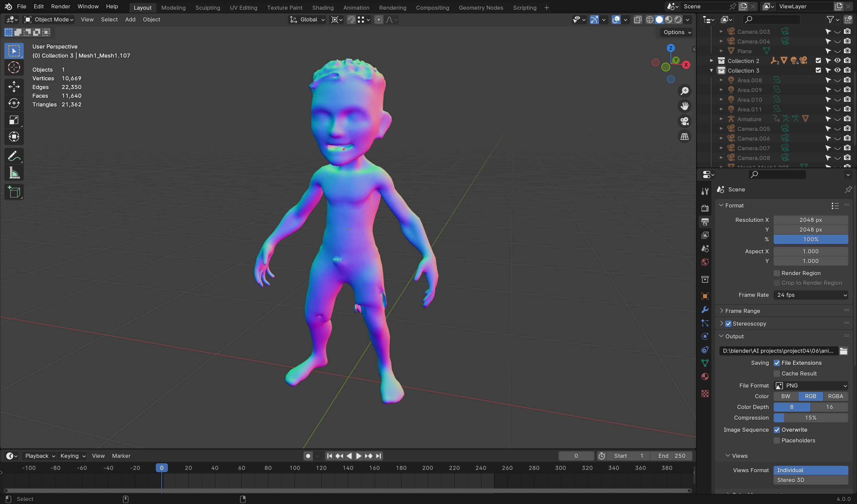Choose the Move tool
The image size is (857, 504).
point(14,87)
